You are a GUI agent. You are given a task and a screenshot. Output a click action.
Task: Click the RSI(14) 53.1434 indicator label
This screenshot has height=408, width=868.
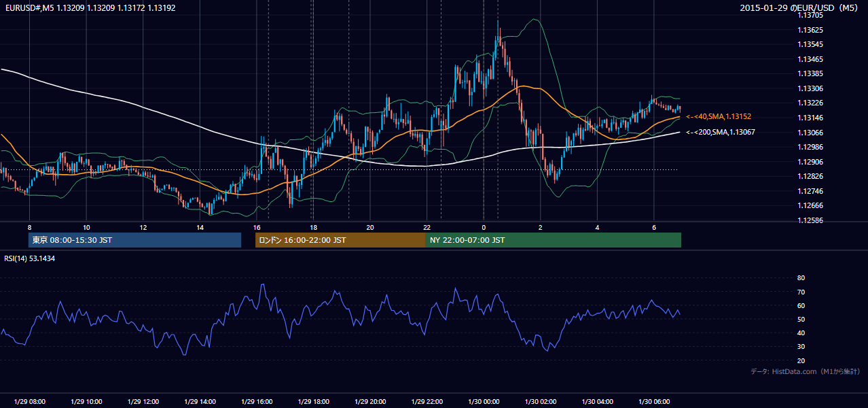click(30, 258)
